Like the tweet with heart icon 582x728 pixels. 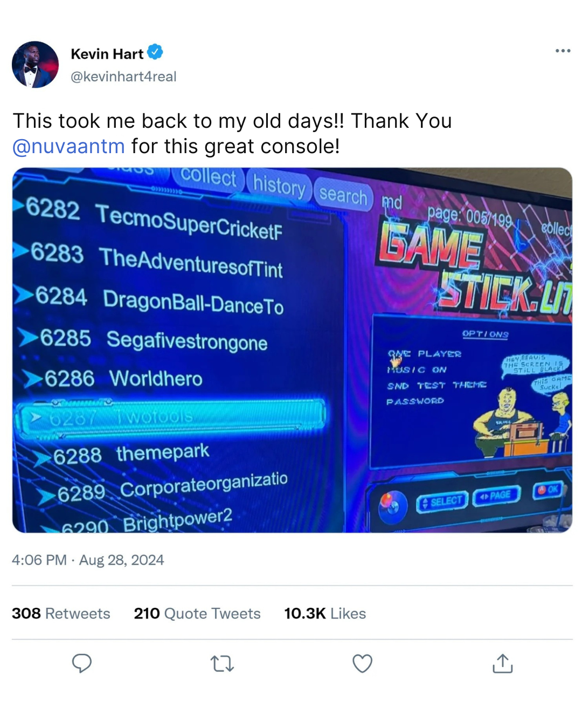[x=362, y=663]
